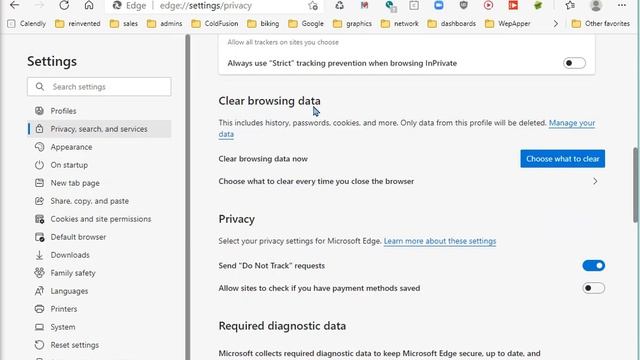Viewport: 640px width, 360px height.
Task: Click the System computer icon
Action: pos(39,327)
